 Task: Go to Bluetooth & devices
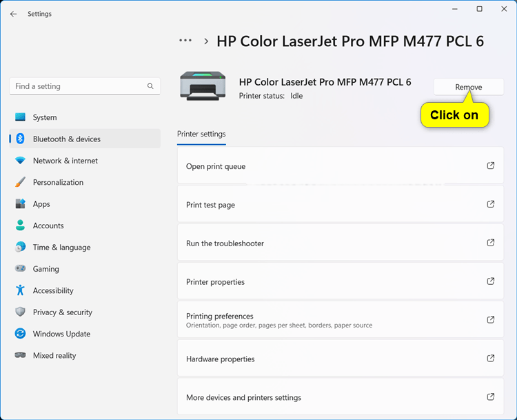tap(85, 139)
